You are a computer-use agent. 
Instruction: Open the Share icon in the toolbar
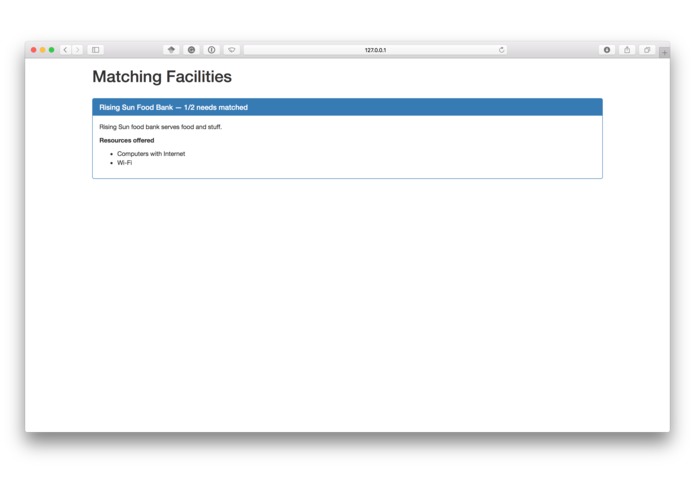point(627,50)
